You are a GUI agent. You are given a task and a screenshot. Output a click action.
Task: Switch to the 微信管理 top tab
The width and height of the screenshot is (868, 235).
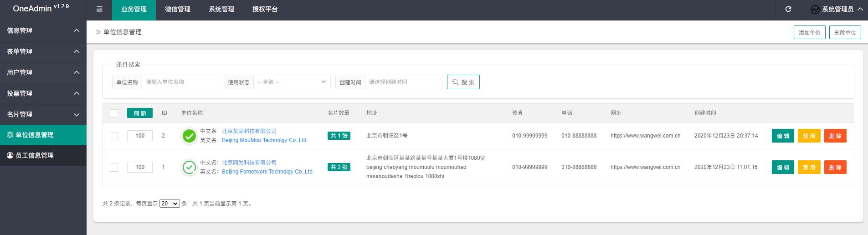point(178,10)
